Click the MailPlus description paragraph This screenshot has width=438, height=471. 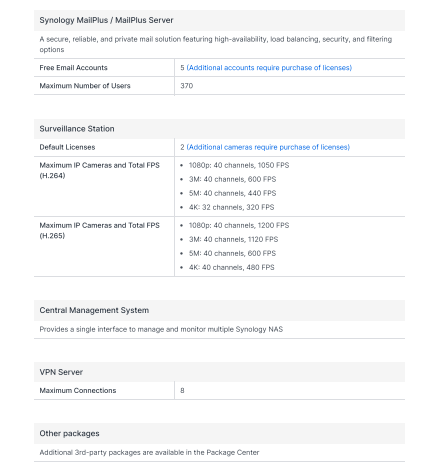tap(216, 44)
